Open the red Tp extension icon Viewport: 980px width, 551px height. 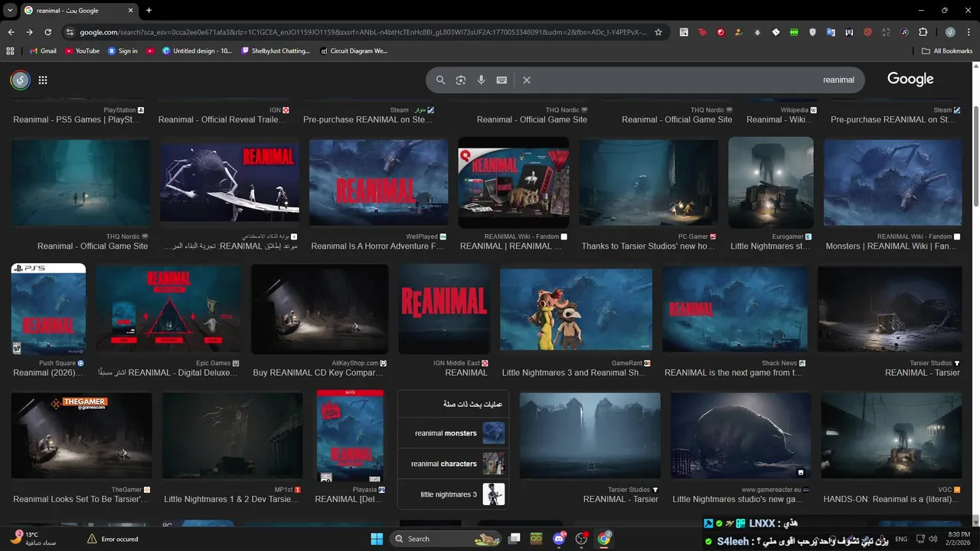702,32
